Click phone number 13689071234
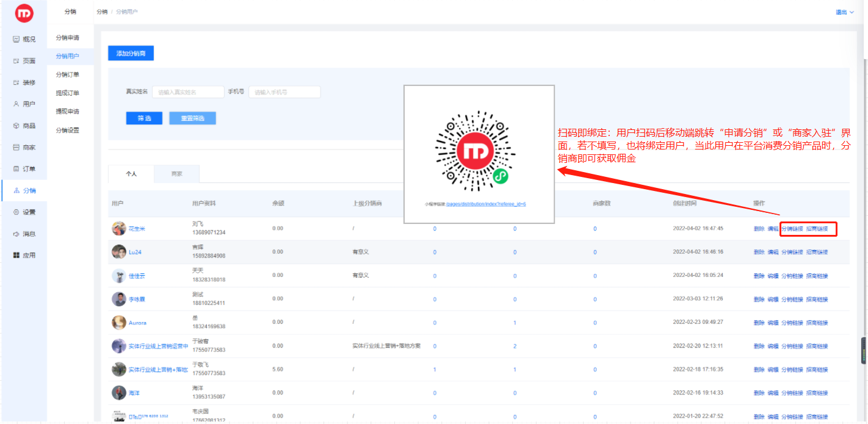Image resolution: width=868 pixels, height=424 pixels. [209, 232]
